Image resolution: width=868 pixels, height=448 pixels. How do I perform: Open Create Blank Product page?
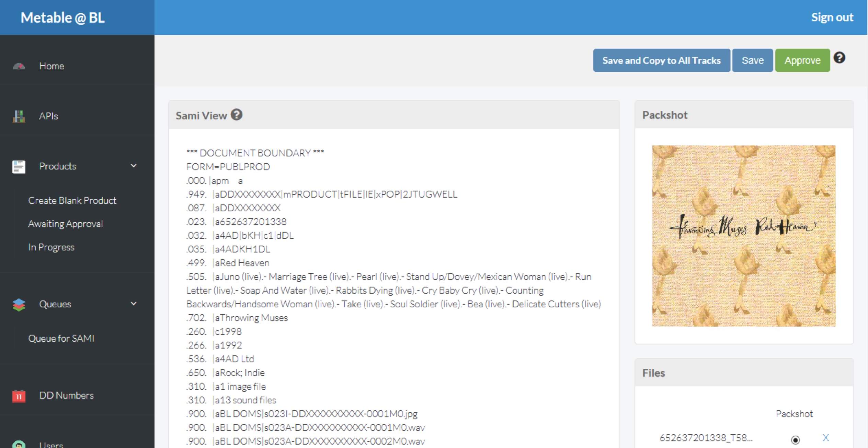[x=72, y=200]
